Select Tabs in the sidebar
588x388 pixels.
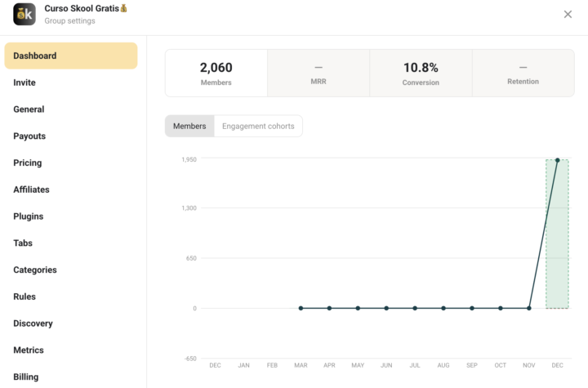(23, 243)
